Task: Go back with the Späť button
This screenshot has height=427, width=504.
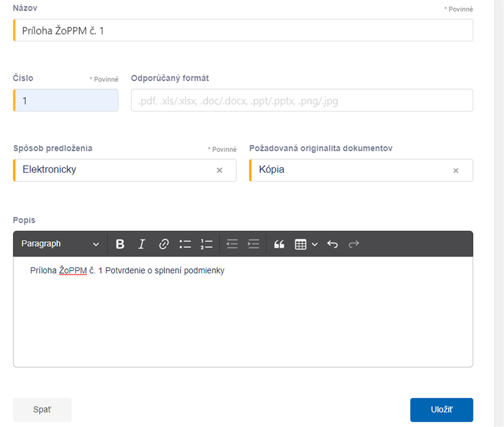Action: [42, 410]
